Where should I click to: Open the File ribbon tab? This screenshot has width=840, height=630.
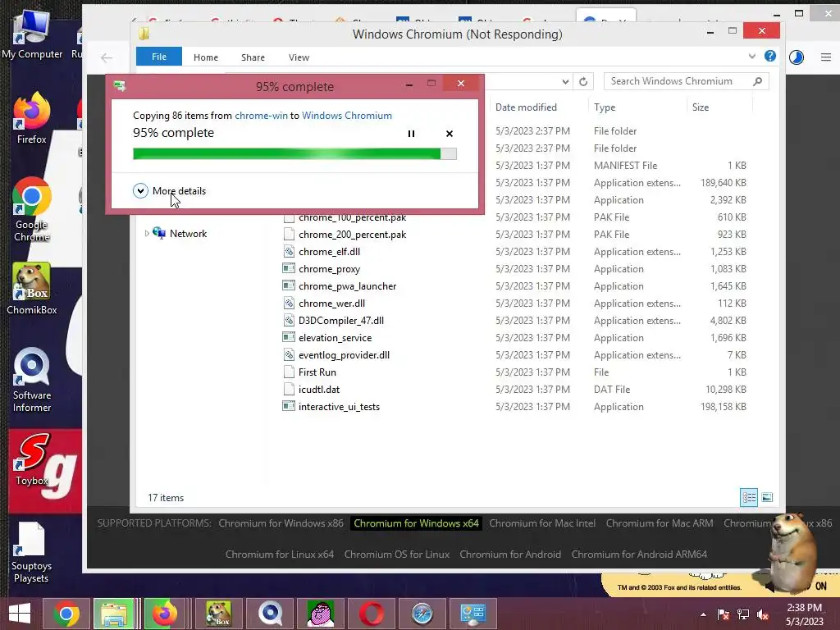point(159,57)
